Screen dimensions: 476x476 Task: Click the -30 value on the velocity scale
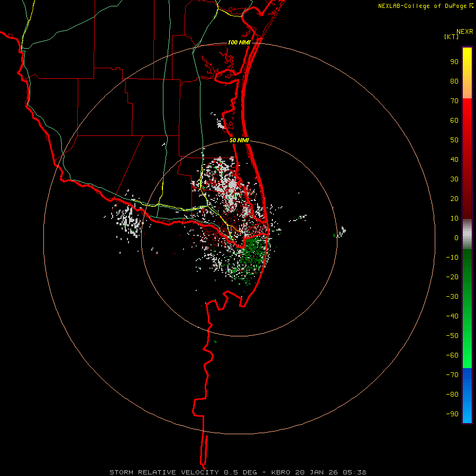click(x=452, y=297)
